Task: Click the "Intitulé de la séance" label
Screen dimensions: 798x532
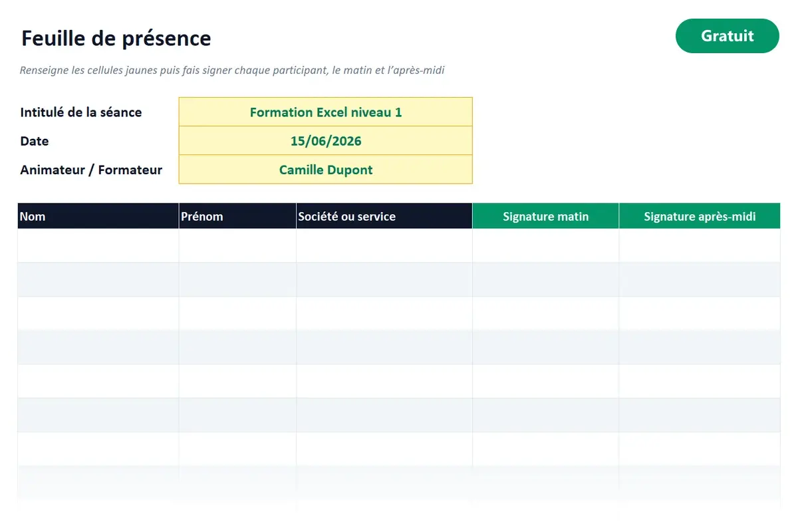Action: coord(81,112)
